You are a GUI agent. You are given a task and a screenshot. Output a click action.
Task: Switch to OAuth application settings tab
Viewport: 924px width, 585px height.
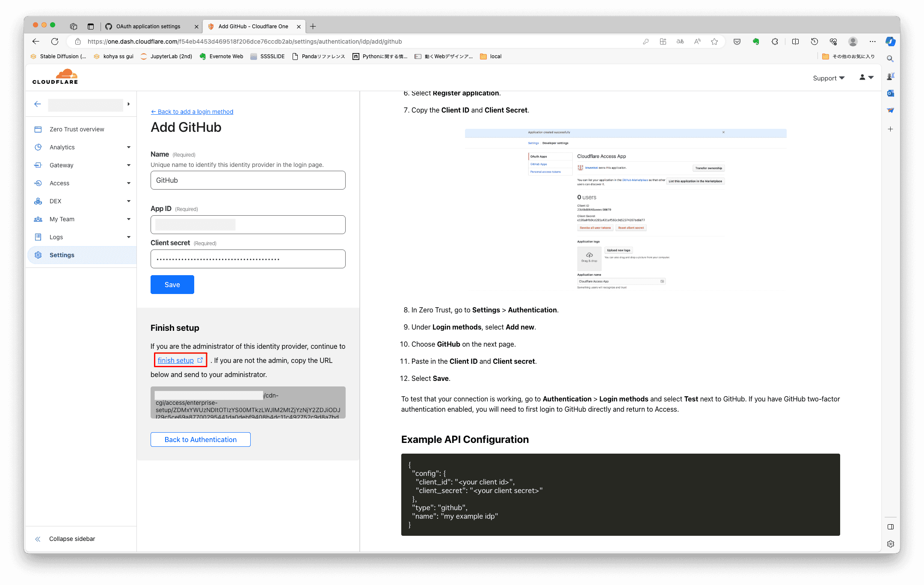pyautogui.click(x=148, y=27)
